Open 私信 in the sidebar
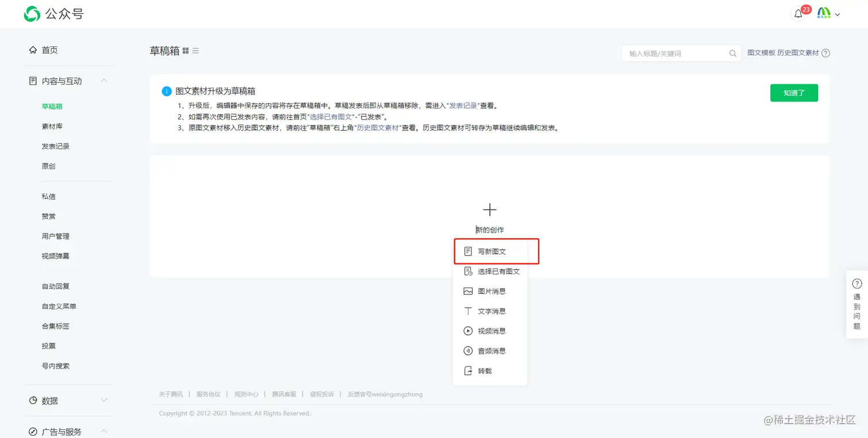Viewport: 868px width, 438px height. click(x=49, y=196)
